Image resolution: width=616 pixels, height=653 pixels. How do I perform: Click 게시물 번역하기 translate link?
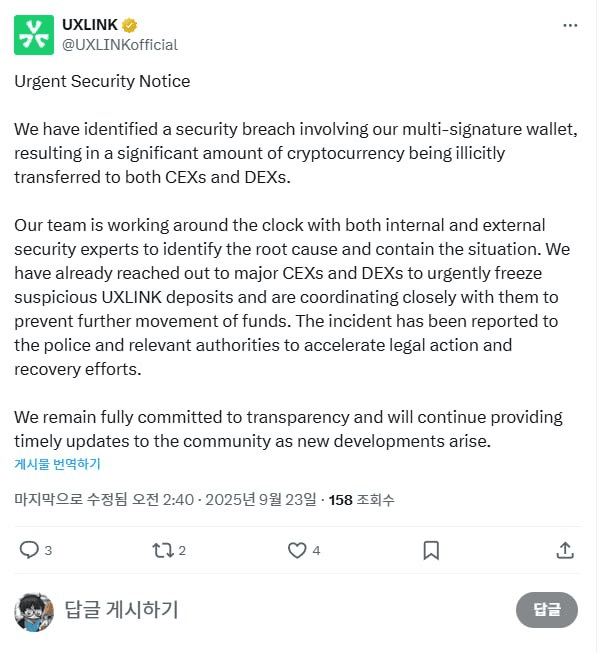[57, 464]
